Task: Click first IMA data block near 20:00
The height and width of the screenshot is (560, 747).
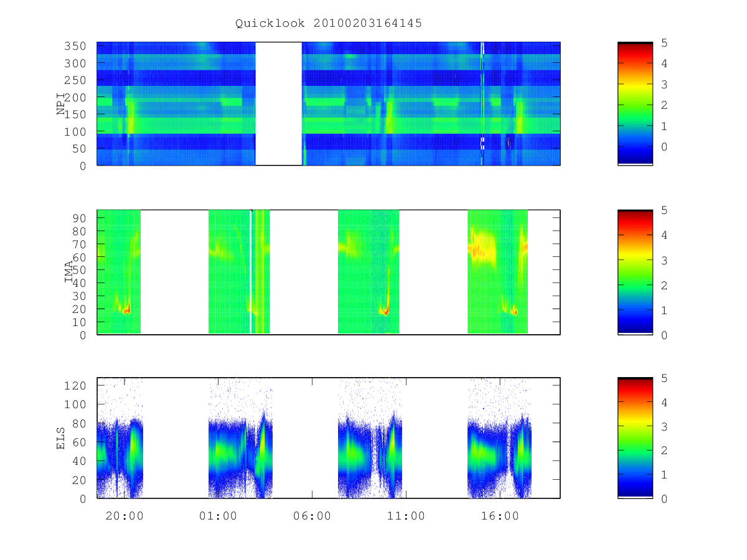Action: pyautogui.click(x=119, y=272)
